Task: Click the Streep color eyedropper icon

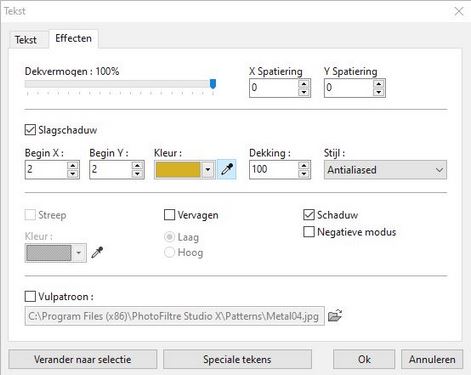Action: pyautogui.click(x=97, y=253)
